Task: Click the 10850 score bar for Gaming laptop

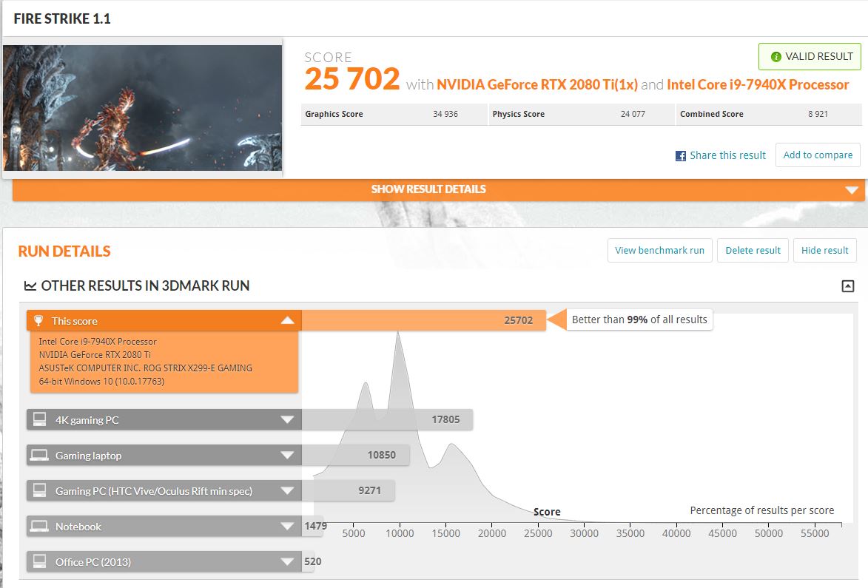Action: (x=355, y=455)
